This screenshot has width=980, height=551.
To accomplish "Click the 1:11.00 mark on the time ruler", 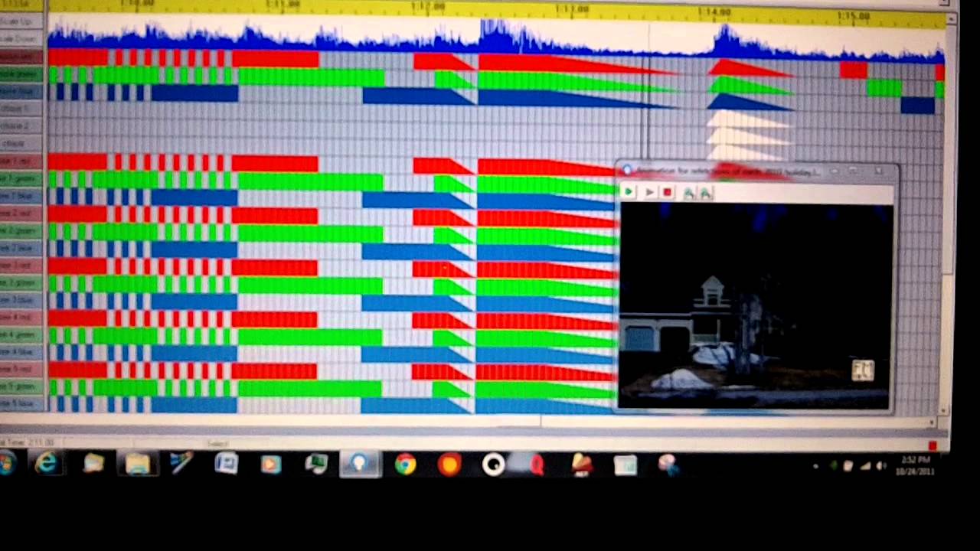I will point(283,5).
